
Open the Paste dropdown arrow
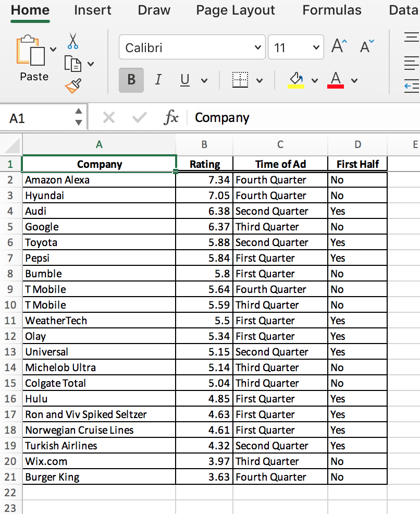pos(53,49)
